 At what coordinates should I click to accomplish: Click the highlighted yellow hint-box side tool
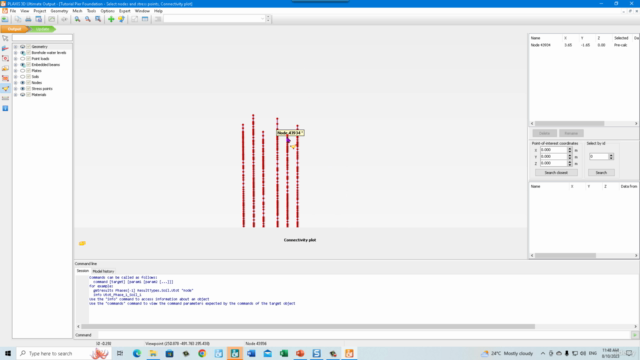coord(5,88)
